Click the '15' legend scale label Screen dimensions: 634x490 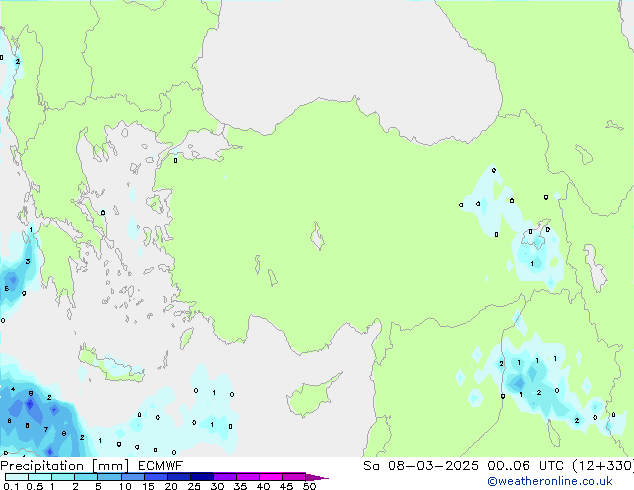coord(148,486)
